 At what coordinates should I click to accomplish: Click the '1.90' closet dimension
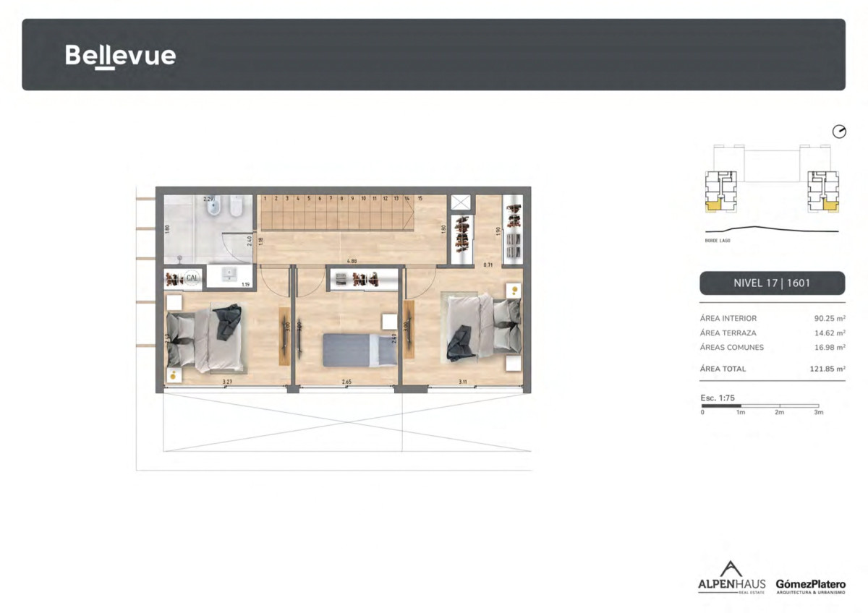coord(498,231)
